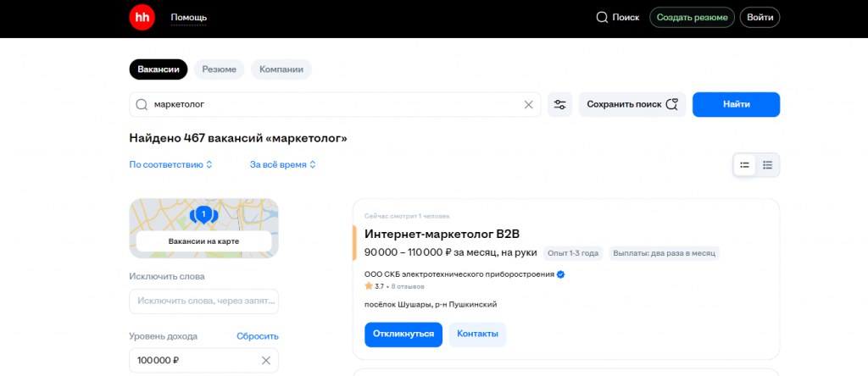Image resolution: width=868 pixels, height=376 pixels.
Task: Open the За всё время dropdown
Action: pyautogui.click(x=282, y=165)
